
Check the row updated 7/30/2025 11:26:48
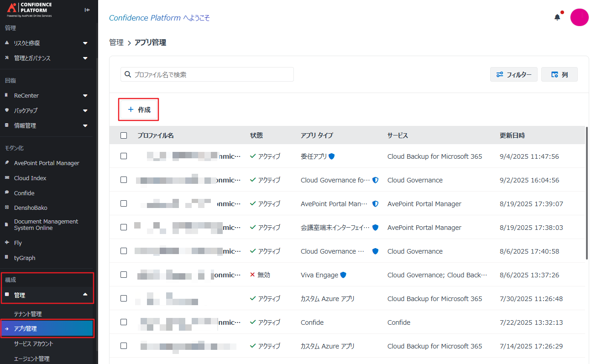click(x=124, y=298)
